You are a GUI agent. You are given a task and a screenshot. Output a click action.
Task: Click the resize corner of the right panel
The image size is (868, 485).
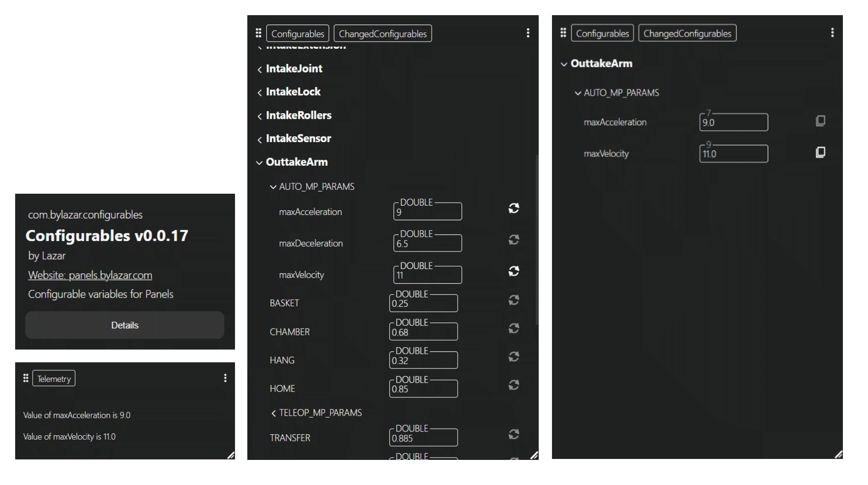coord(839,454)
